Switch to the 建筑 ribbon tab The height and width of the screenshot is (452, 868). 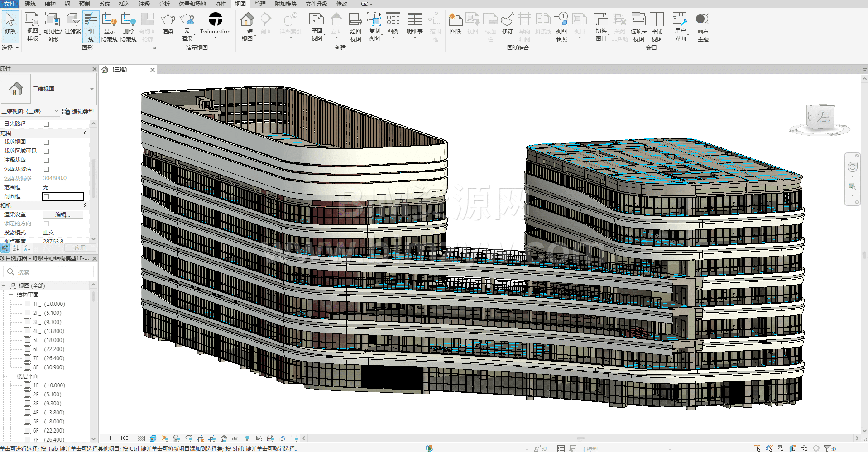pos(30,4)
